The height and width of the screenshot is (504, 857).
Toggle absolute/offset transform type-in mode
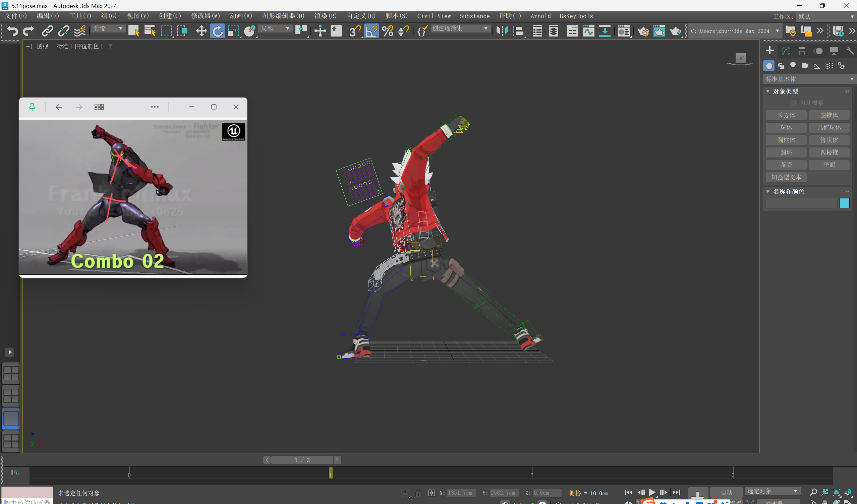coord(432,493)
